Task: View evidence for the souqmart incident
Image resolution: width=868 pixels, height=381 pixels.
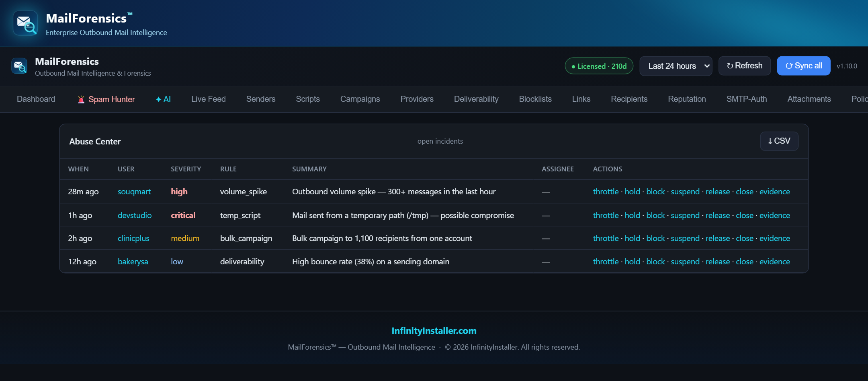Action: (x=775, y=192)
